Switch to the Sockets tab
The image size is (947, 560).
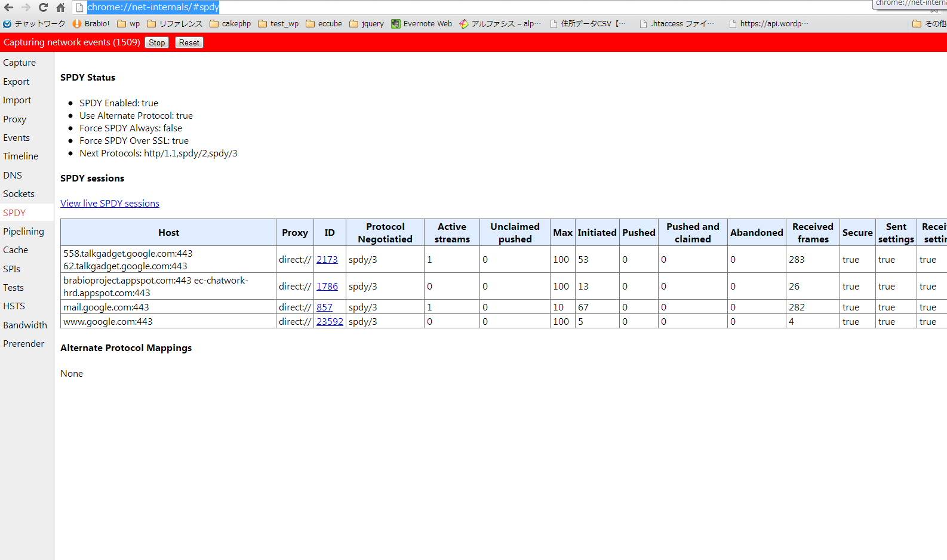19,194
